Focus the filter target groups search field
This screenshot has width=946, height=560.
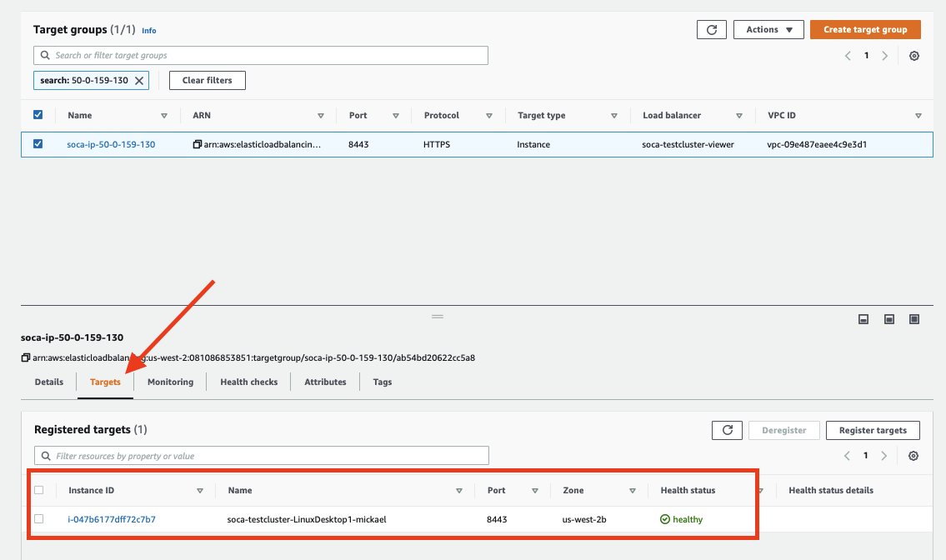(x=260, y=56)
